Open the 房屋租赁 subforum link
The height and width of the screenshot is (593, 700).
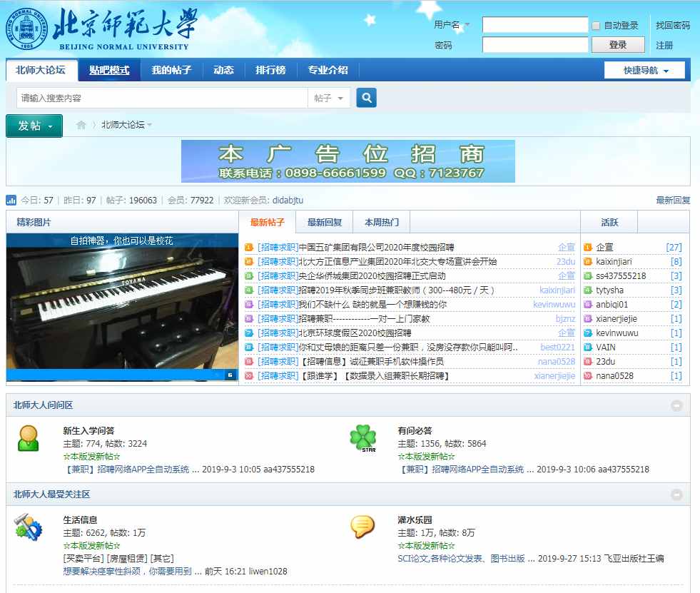pyautogui.click(x=127, y=558)
